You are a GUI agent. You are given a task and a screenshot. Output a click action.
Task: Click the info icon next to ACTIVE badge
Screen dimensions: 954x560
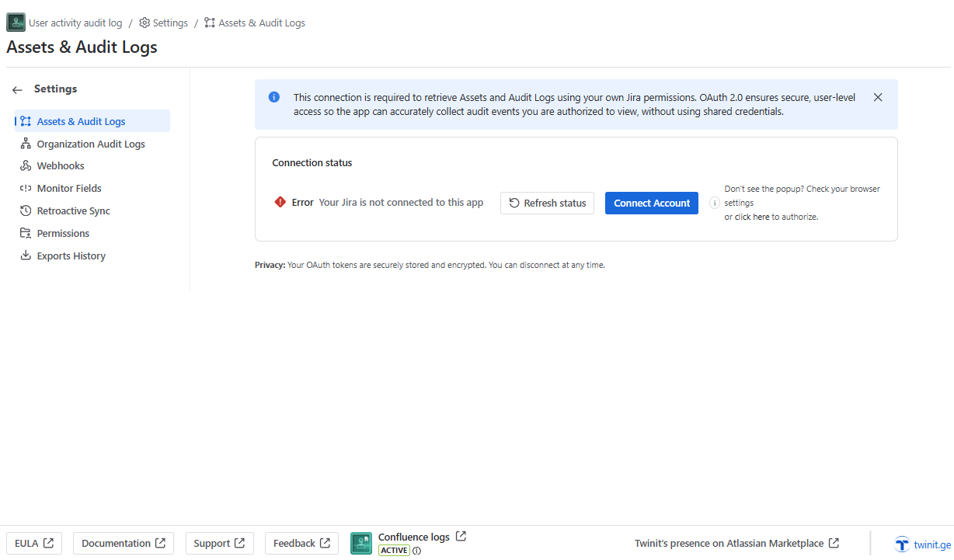[417, 551]
